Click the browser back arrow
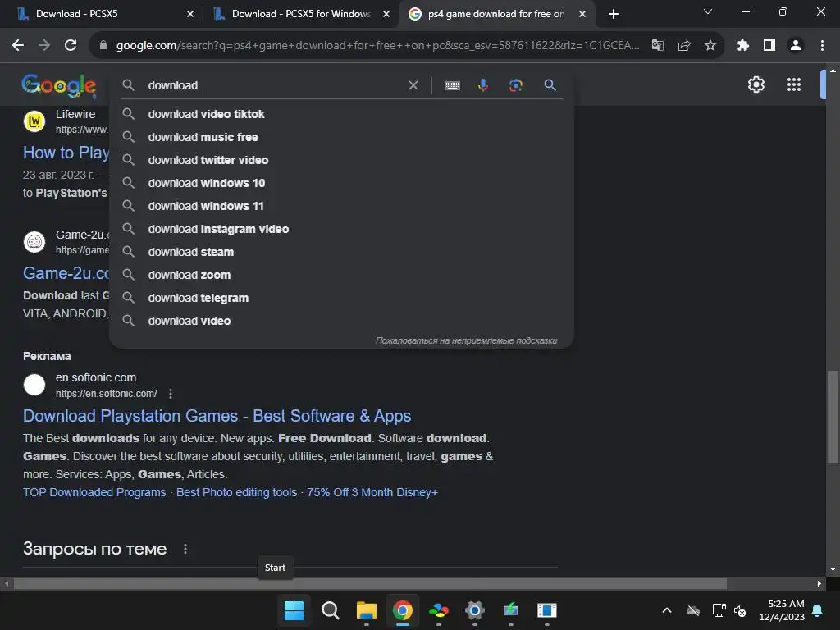 18,46
